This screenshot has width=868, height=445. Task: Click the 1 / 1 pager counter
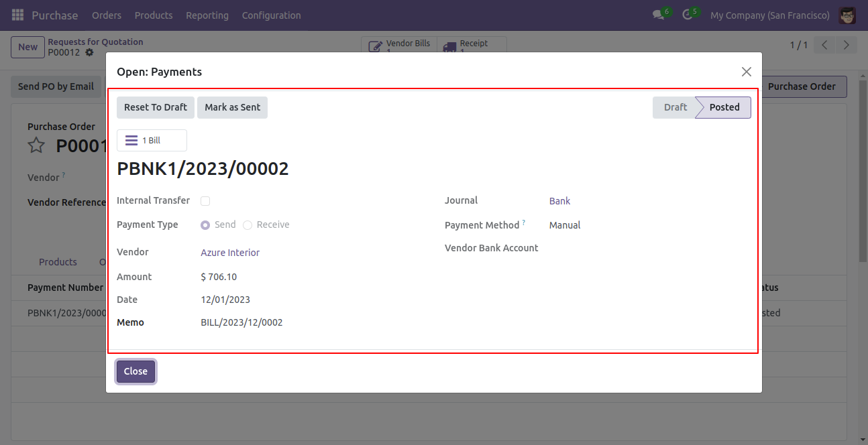(798, 45)
